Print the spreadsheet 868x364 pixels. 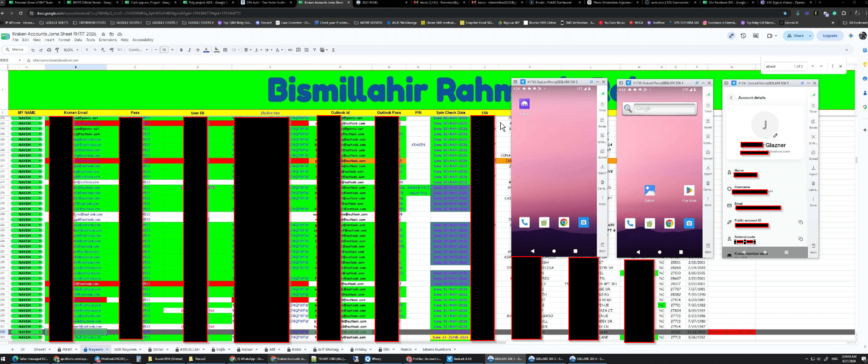pos(49,50)
